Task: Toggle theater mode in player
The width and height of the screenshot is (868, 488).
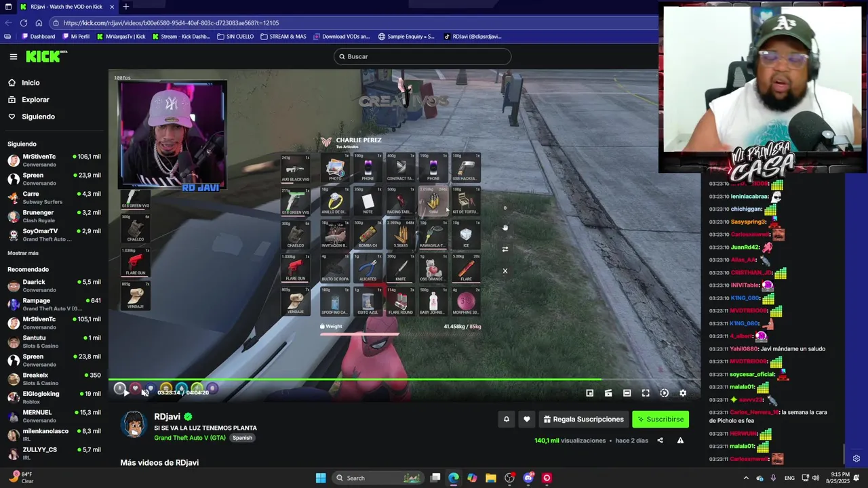Action: click(x=627, y=393)
